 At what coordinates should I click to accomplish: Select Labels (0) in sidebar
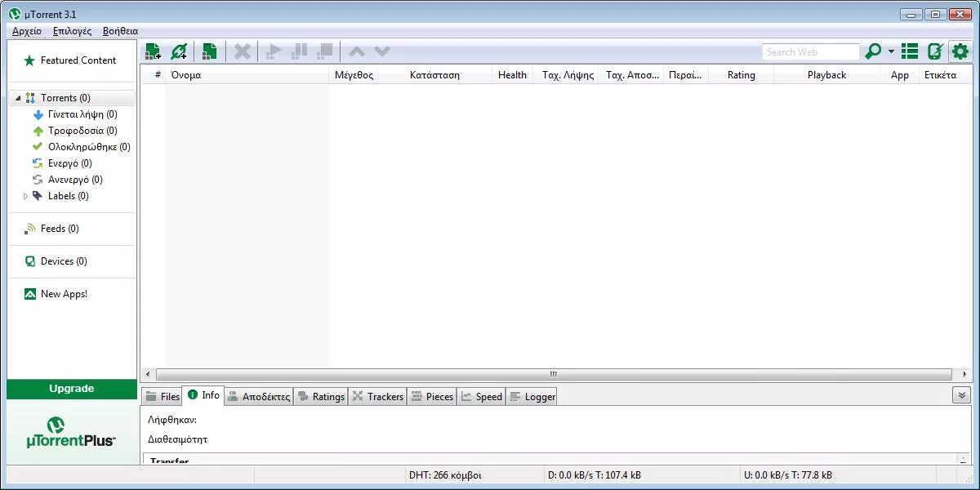pos(61,196)
